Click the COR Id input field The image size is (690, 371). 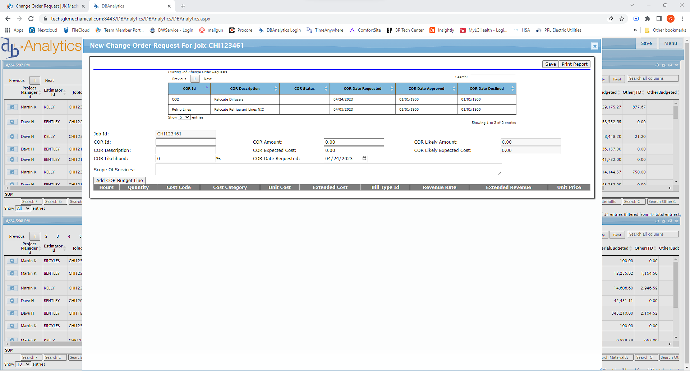coord(185,142)
